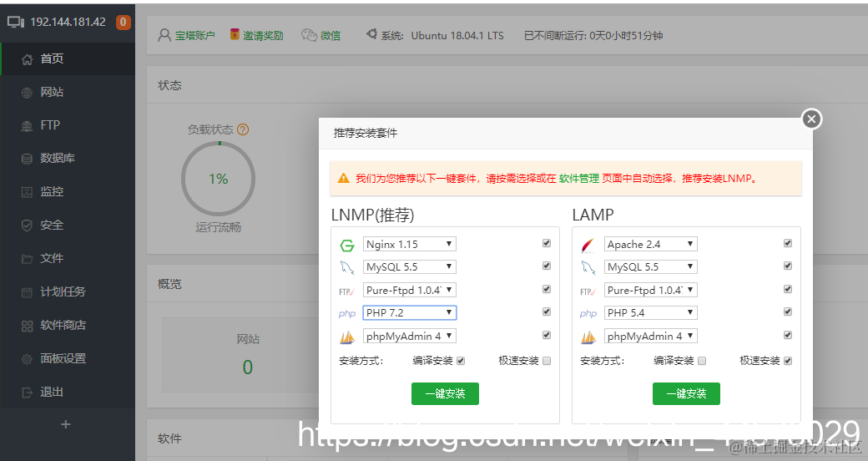
Task: Click the FTP icon in LAMP list
Action: click(588, 291)
